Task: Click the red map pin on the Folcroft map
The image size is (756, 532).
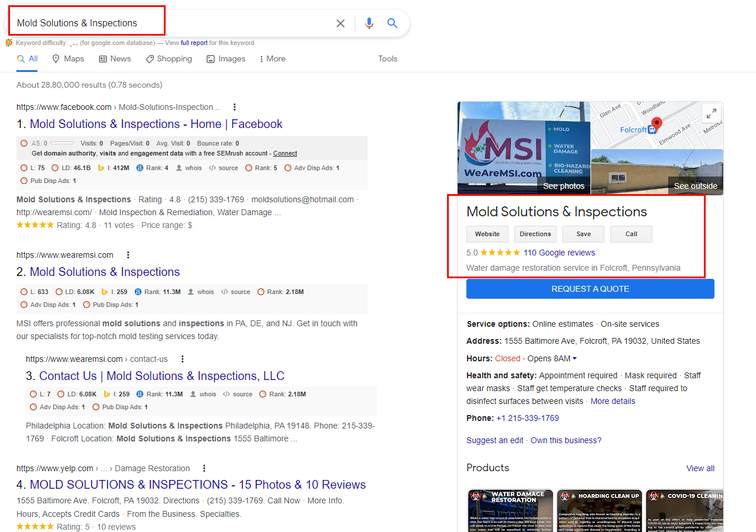Action: coord(657,123)
